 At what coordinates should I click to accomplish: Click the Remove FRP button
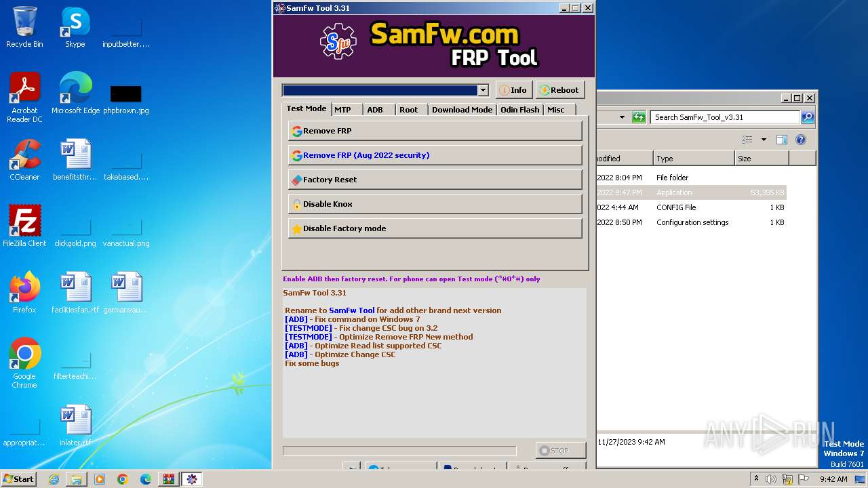(x=435, y=131)
